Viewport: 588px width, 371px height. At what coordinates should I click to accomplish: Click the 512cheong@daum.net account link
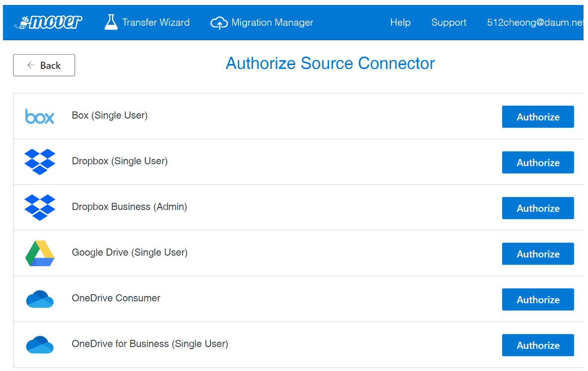click(535, 22)
